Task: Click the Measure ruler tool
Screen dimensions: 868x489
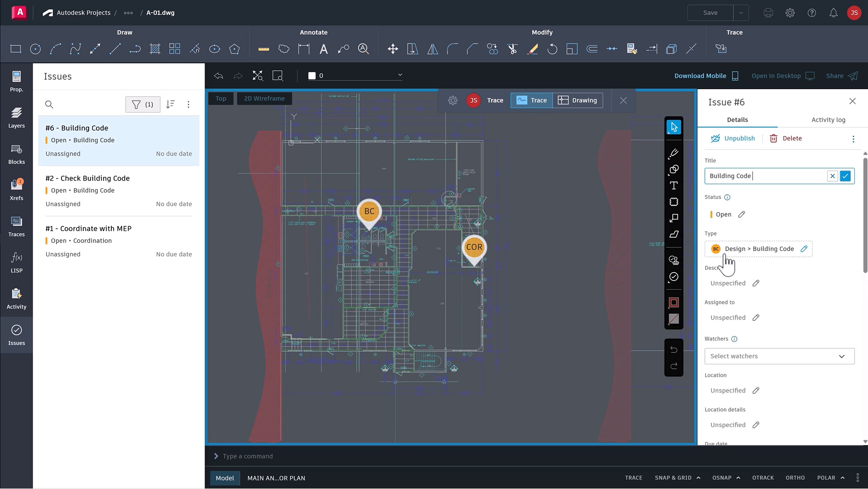Action: [x=264, y=49]
